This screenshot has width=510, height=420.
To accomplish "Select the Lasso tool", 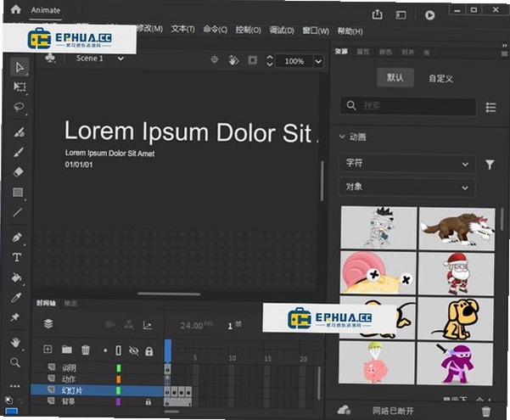I will tap(20, 107).
